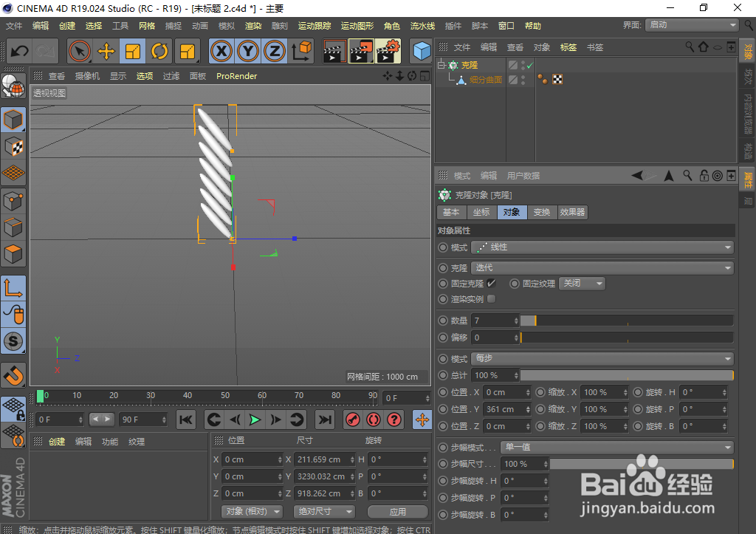Toggle 渲染实例 checkbox
This screenshot has height=534, width=756.
[491, 298]
